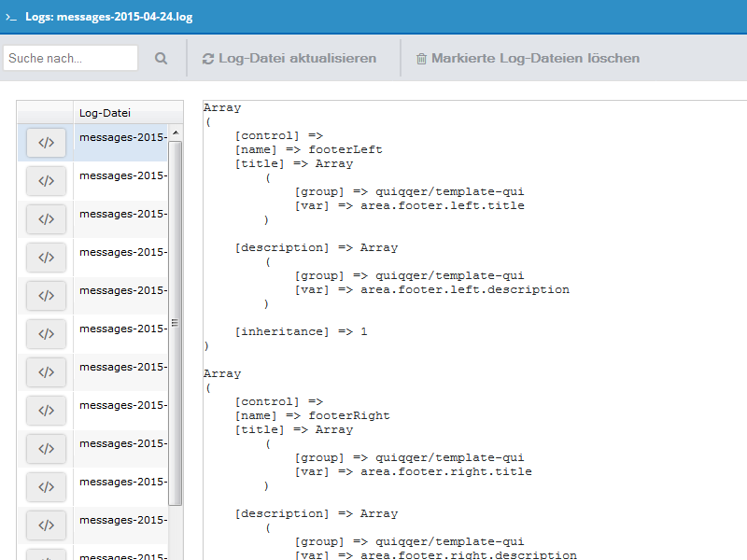Click the code icon in the second log row
Viewport: 747px width, 560px height.
point(46,181)
